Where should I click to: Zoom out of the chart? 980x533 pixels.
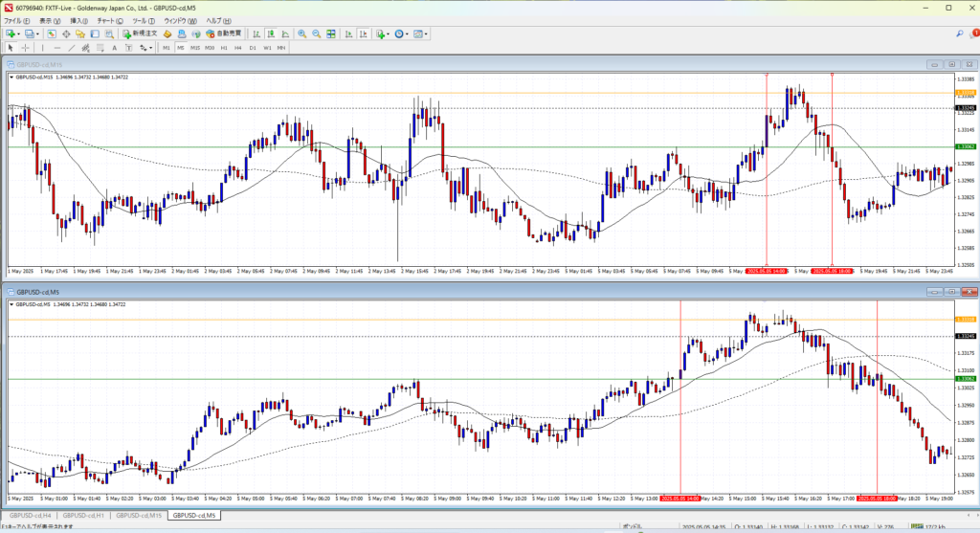(315, 33)
